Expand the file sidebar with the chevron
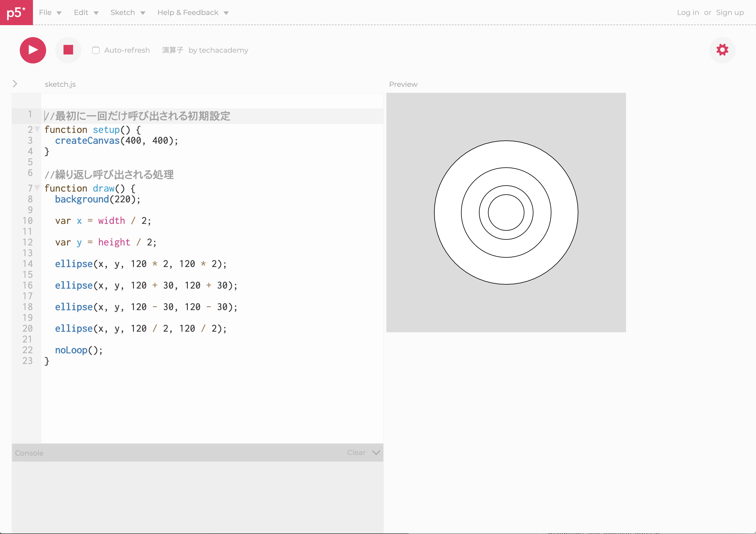Image resolution: width=756 pixels, height=534 pixels. (x=15, y=84)
